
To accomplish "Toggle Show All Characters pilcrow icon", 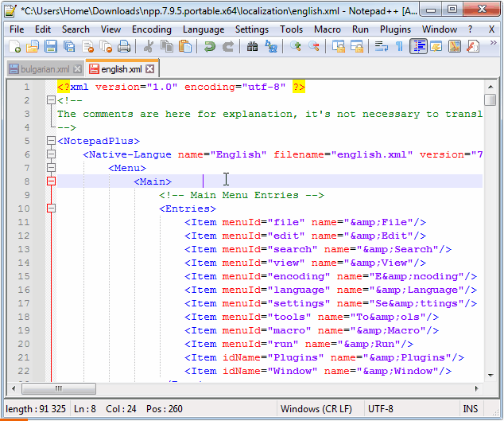I will coord(399,47).
